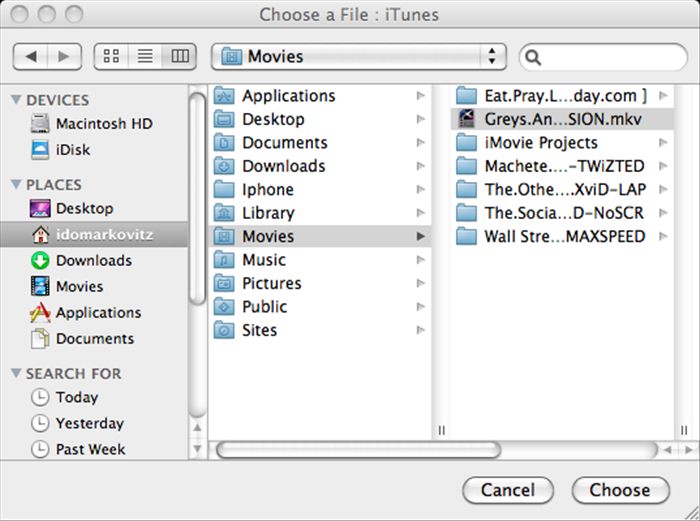Image resolution: width=700 pixels, height=521 pixels.
Task: Click the sidebar scroll up arrow
Action: (197, 428)
